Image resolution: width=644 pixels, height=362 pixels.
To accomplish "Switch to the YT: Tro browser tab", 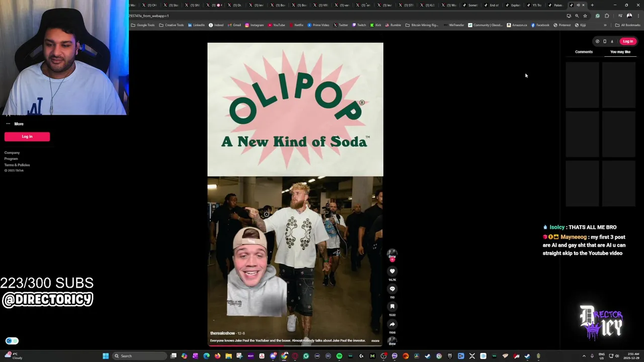I will (x=534, y=5).
